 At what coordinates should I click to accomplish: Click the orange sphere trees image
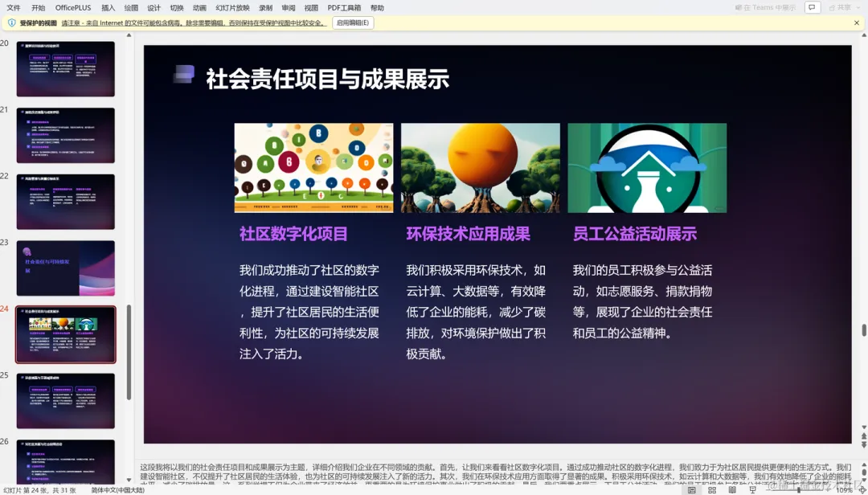[481, 168]
